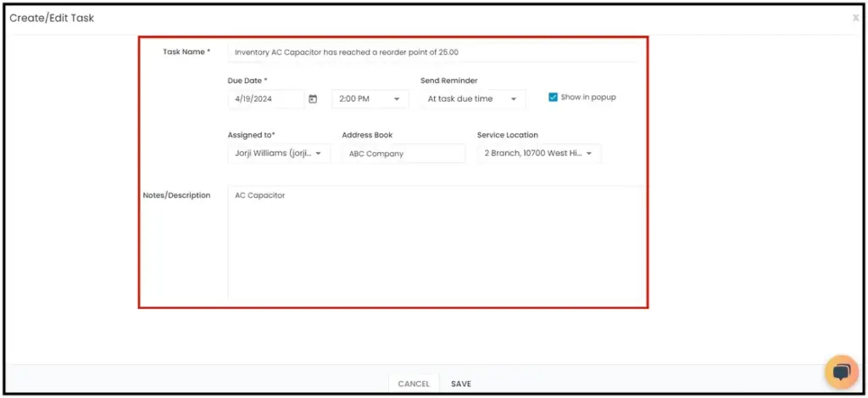The height and width of the screenshot is (398, 868).
Task: Toggle the Show in popup checkbox
Action: [553, 97]
